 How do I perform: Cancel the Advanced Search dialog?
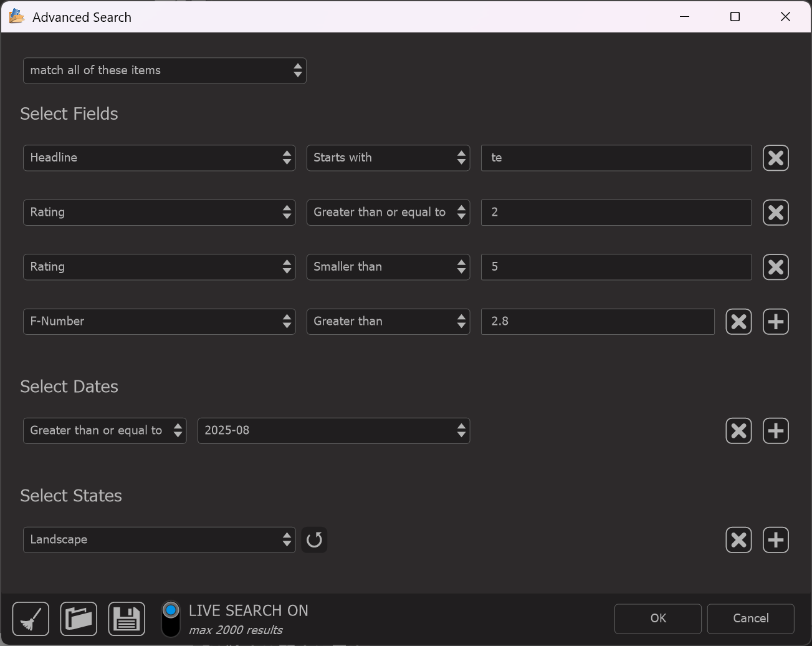[751, 619]
